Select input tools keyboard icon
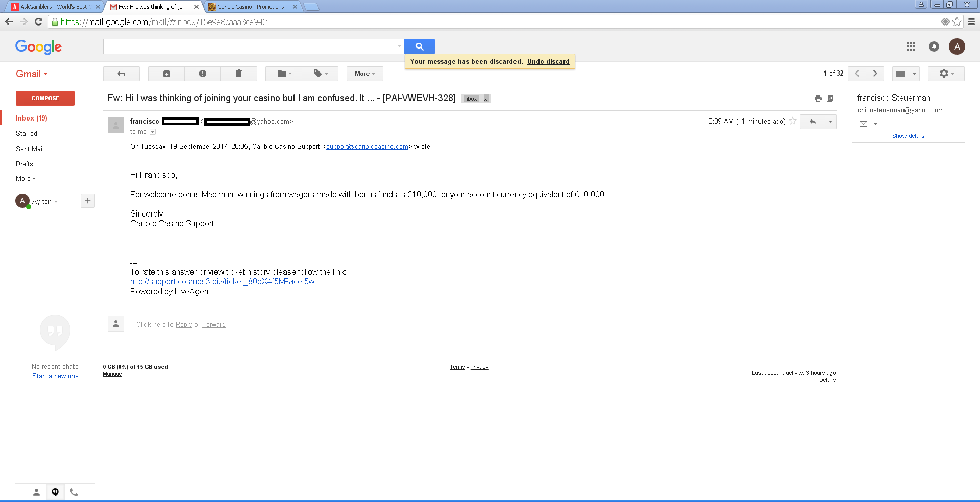980x502 pixels. (x=901, y=74)
